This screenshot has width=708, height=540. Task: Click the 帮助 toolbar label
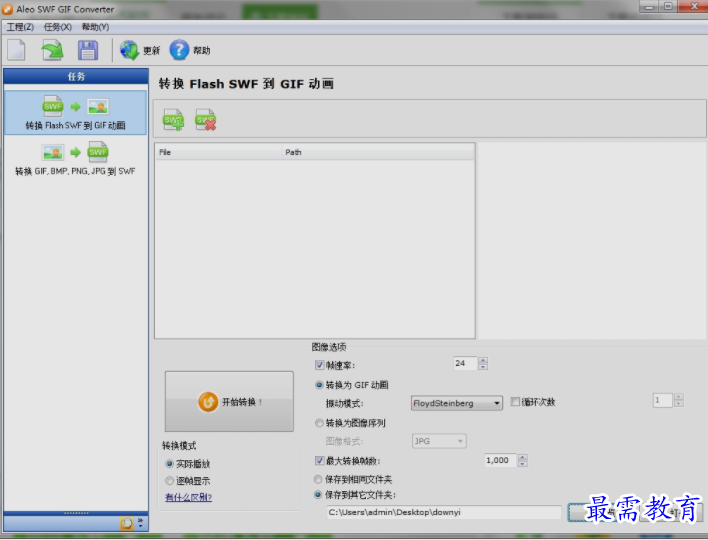(201, 50)
